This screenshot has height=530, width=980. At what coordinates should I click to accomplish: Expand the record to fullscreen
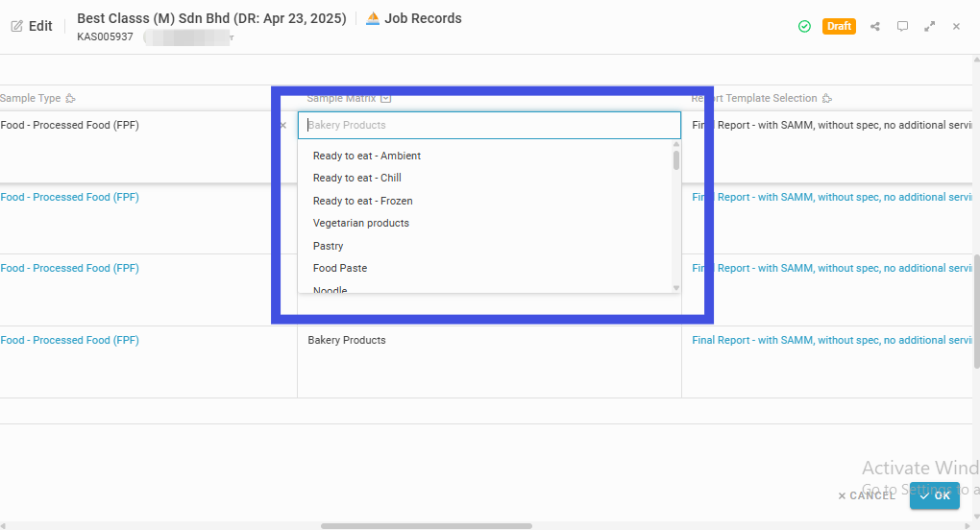pyautogui.click(x=930, y=26)
